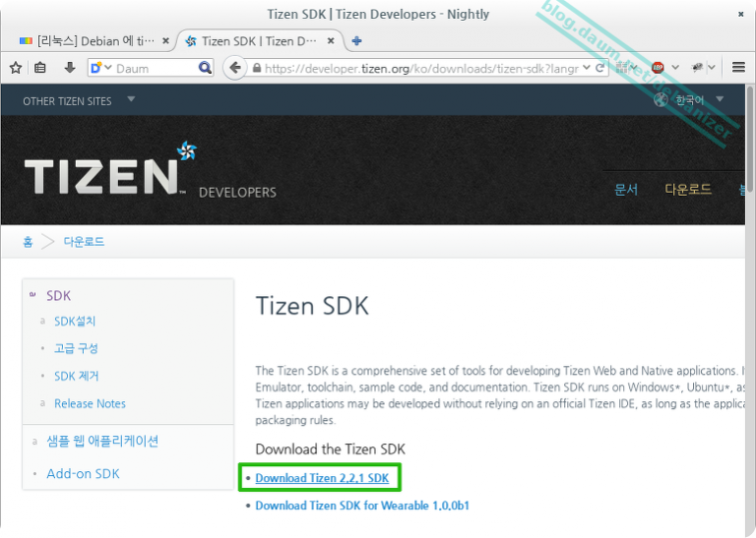This screenshot has height=538, width=756.
Task: Click Download Tizen SDK for Wearable link
Action: point(362,506)
